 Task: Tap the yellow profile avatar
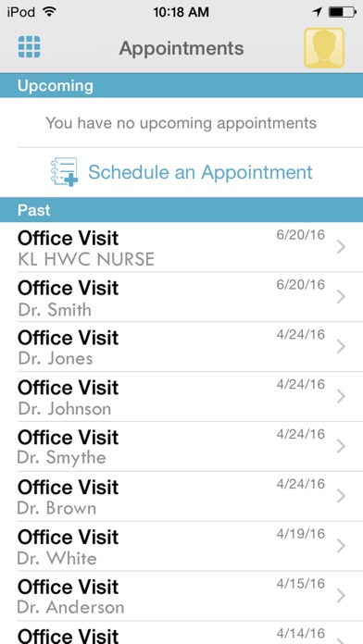pos(324,47)
